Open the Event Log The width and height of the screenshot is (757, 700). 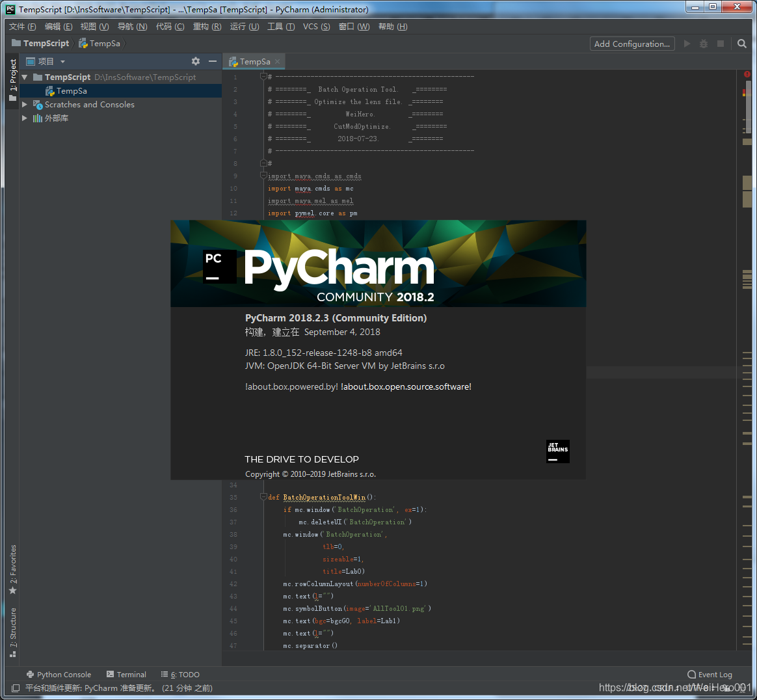point(710,675)
